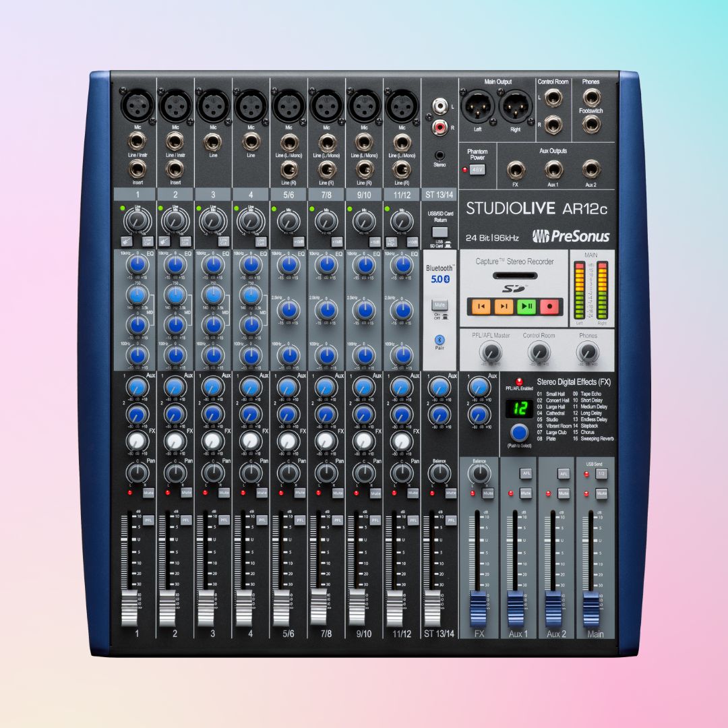Enable PFL on channel 2
Image resolution: width=728 pixels, height=728 pixels.
point(186,520)
